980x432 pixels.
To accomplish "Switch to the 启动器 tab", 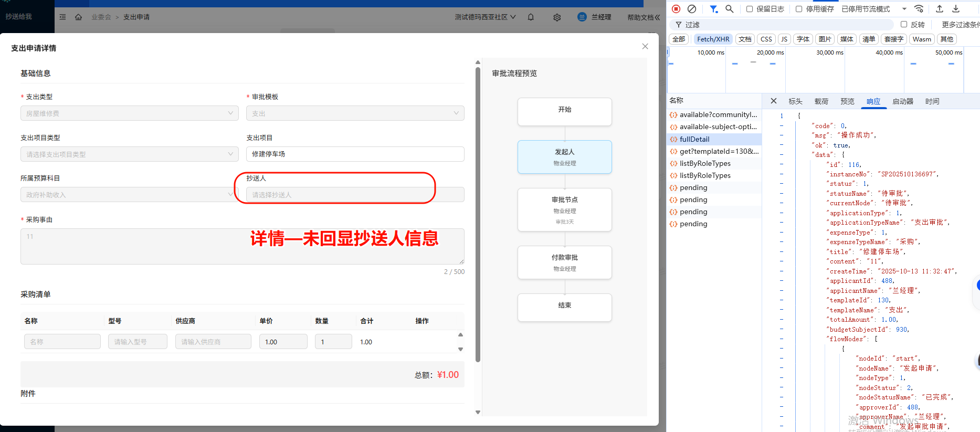I will point(903,101).
